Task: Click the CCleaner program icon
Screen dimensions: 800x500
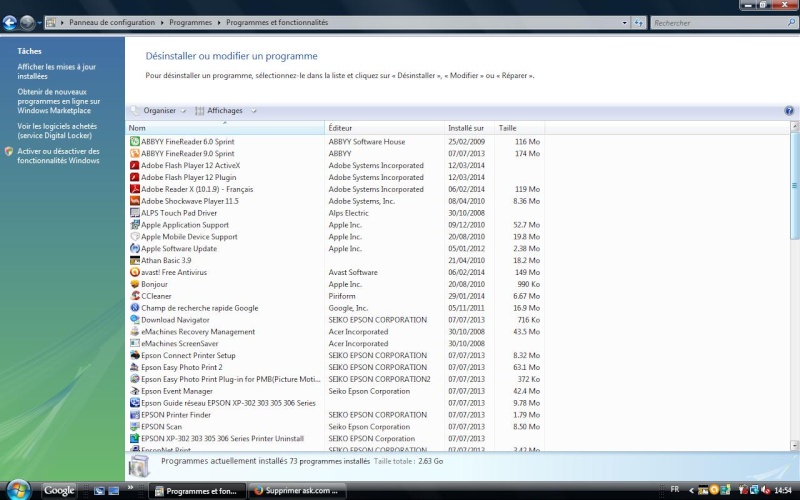Action: [x=135, y=296]
